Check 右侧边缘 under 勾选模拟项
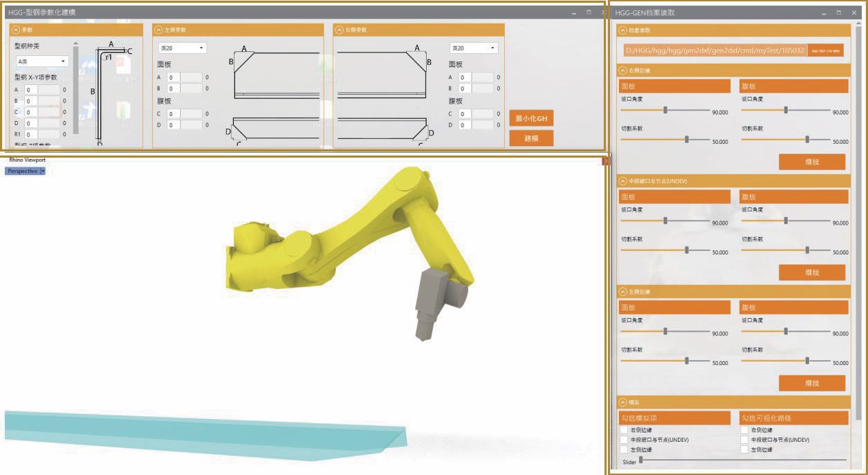This screenshot has height=475, width=868. click(x=625, y=430)
